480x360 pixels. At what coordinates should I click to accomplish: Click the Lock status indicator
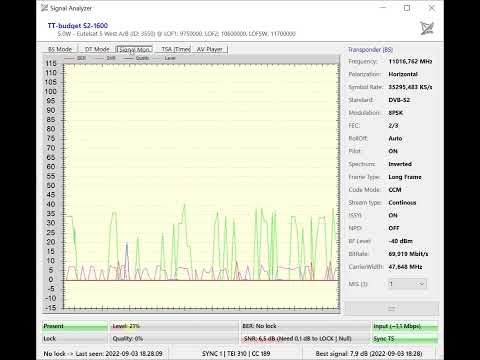pos(75,339)
